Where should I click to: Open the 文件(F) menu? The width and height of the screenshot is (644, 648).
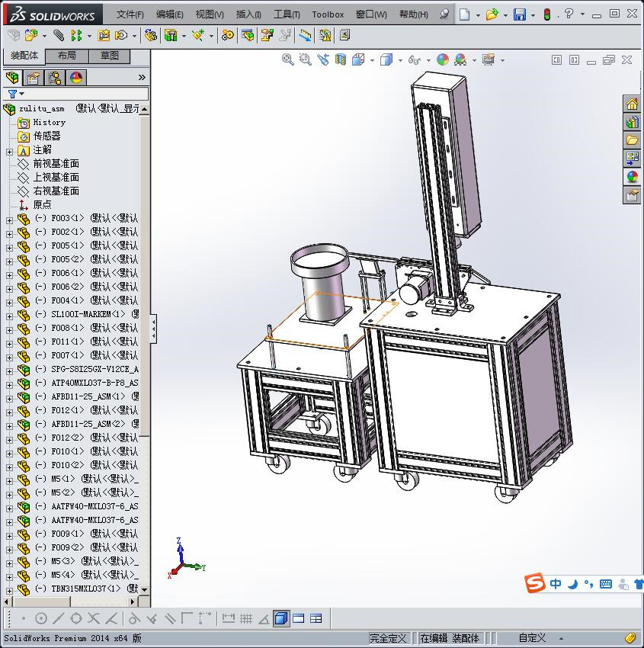[130, 14]
